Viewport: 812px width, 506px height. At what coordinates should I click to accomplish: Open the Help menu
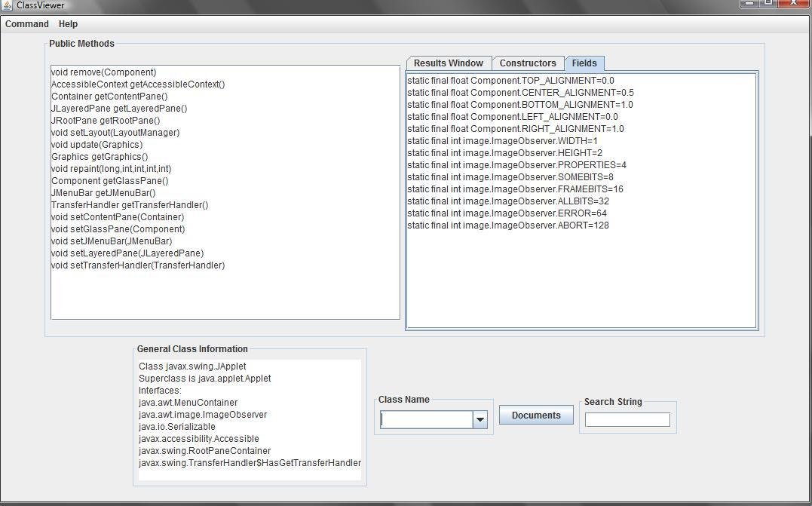[68, 23]
